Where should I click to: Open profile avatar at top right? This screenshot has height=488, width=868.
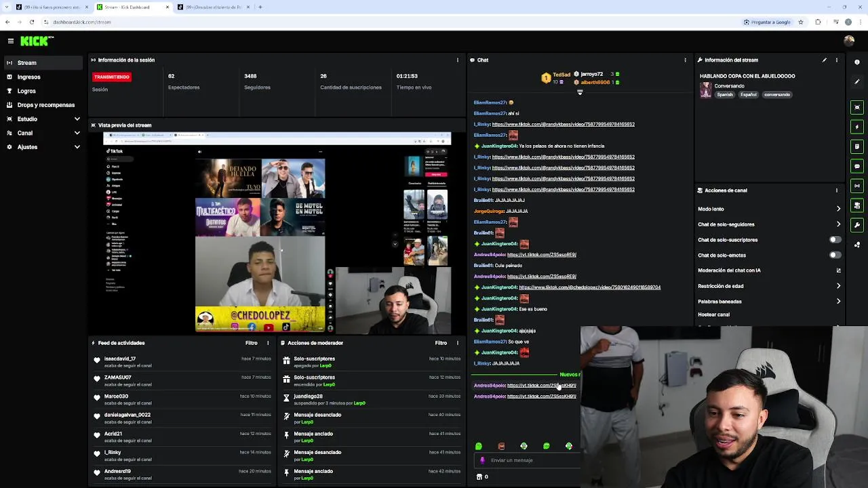click(x=848, y=41)
